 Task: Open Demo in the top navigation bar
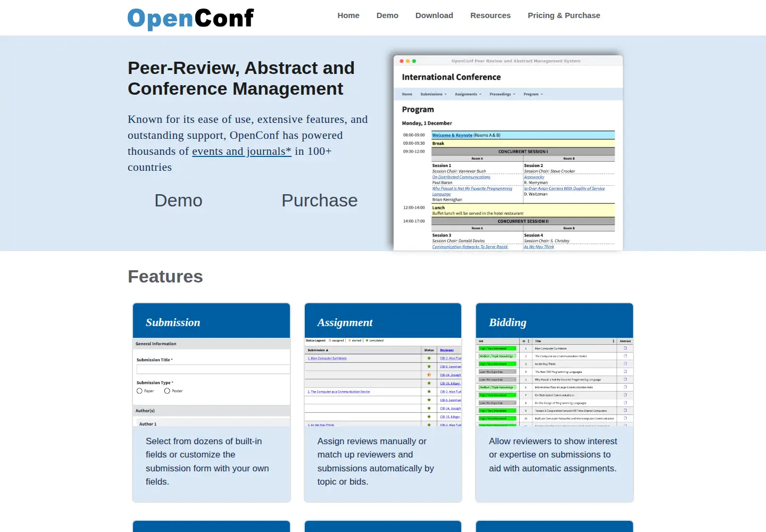coord(387,15)
